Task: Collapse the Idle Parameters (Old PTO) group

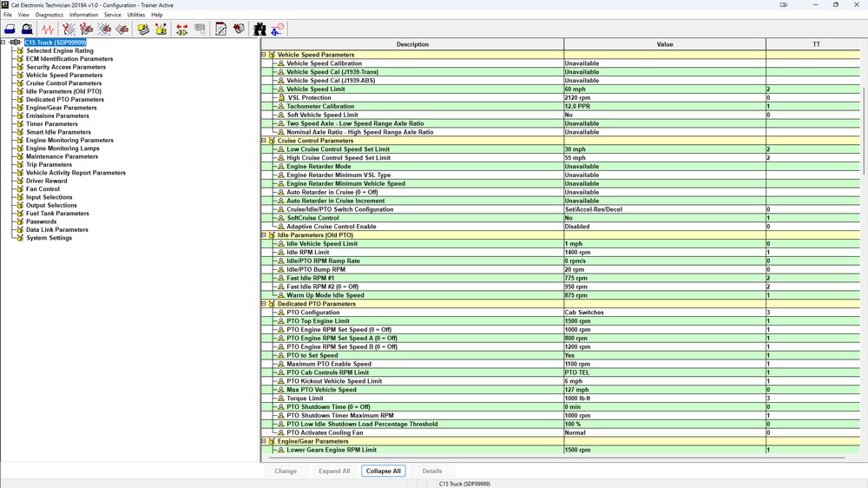Action: click(264, 234)
